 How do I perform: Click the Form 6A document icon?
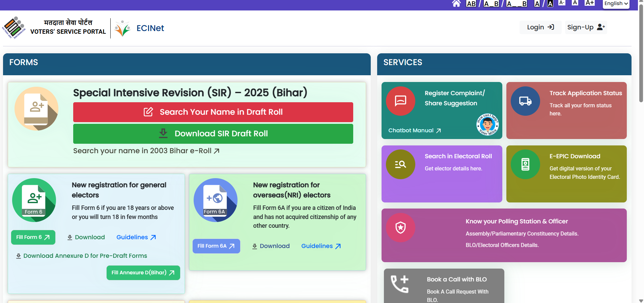pos(215,200)
